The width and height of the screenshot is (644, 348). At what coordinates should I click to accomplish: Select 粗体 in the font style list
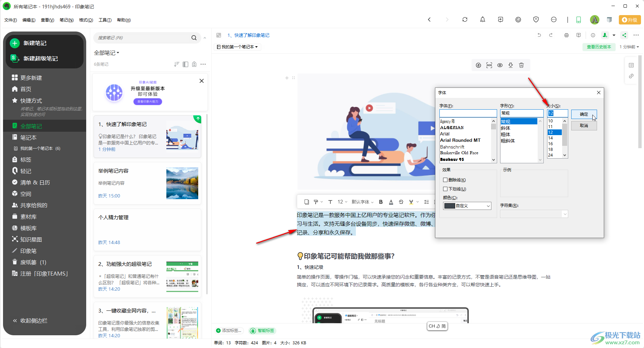505,134
